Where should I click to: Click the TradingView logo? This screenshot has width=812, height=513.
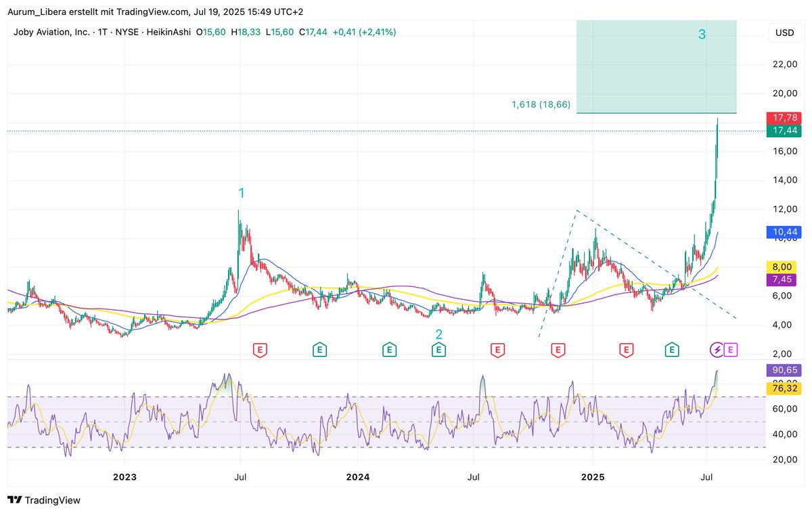44,500
